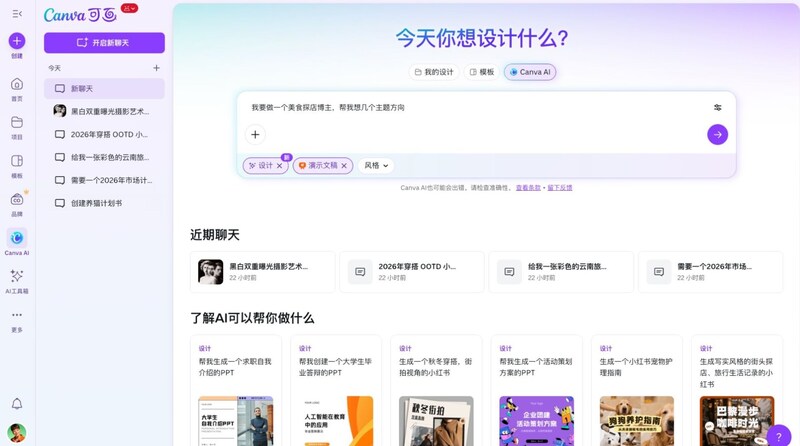Open 创建养猫计划书 chat in history
The height and width of the screenshot is (446, 800).
click(x=96, y=203)
